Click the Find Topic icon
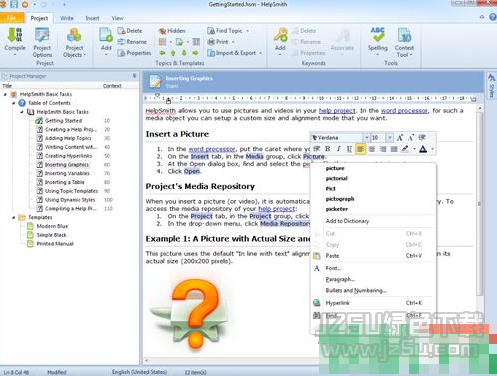 (211, 31)
